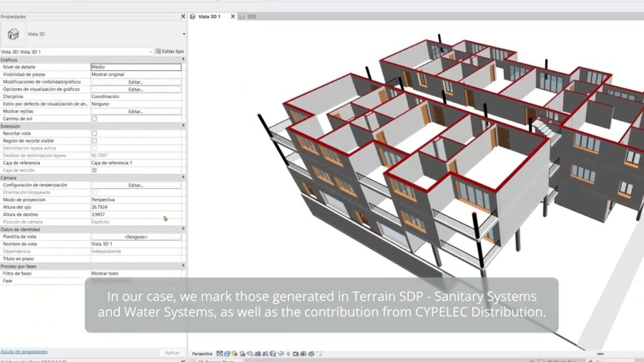The height and width of the screenshot is (362, 644).
Task: Select the Vista 3D 1 tab
Action: click(x=209, y=16)
